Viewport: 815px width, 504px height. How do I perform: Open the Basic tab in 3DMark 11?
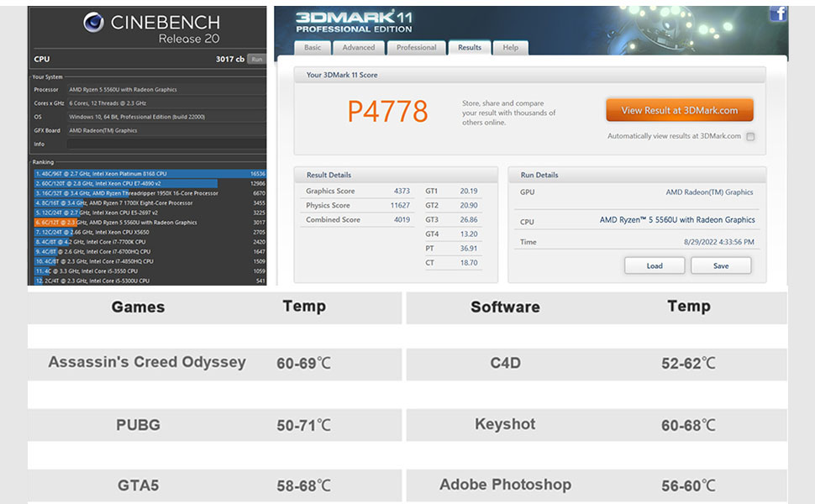313,47
